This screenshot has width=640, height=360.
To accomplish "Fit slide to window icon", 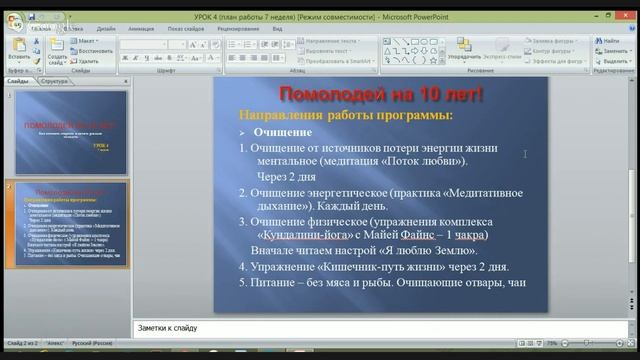I will tap(631, 343).
